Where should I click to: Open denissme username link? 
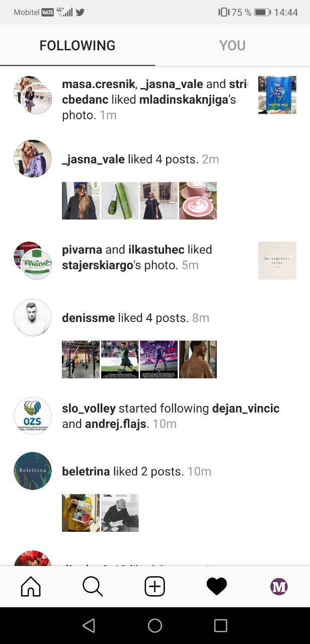pos(89,318)
